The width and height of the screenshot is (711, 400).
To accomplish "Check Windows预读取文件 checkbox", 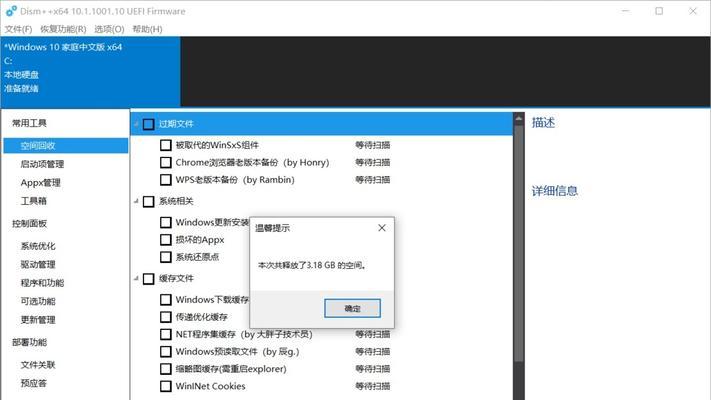I will [166, 351].
